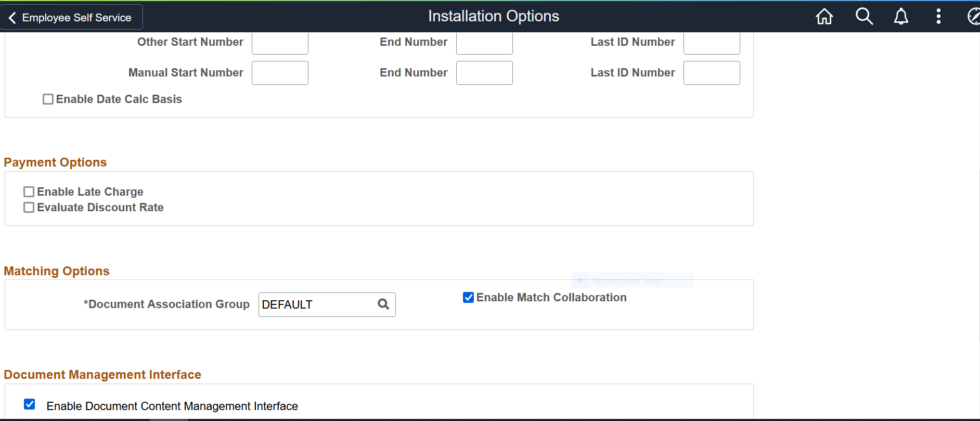Check the Enable Late Charge option

click(29, 192)
